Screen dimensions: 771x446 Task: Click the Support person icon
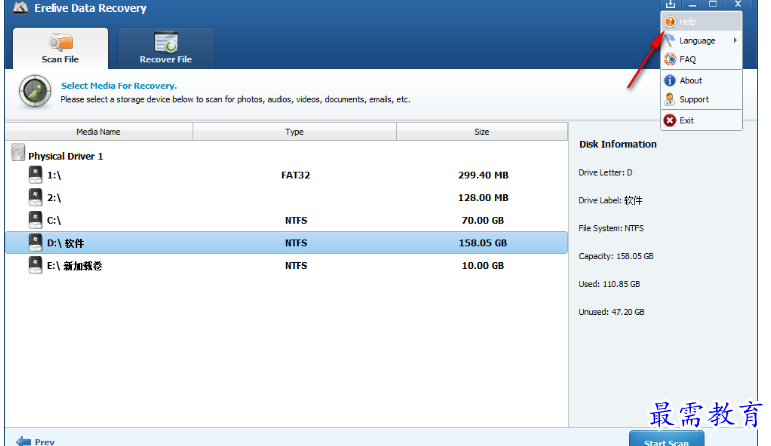pos(670,99)
